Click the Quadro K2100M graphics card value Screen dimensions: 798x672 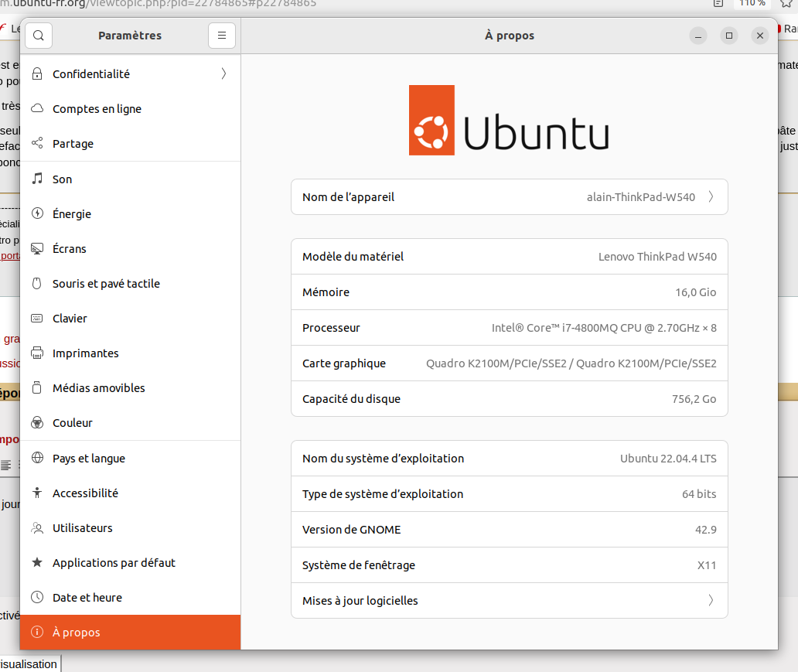pos(571,363)
